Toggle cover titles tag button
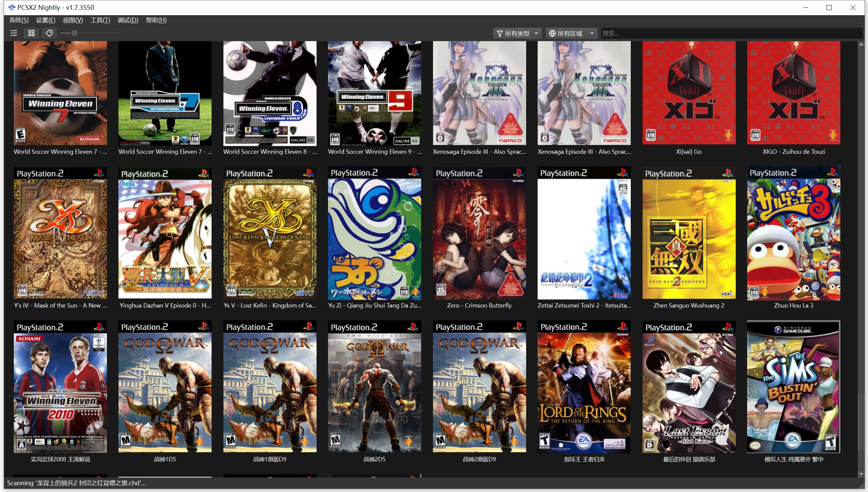The height and width of the screenshot is (492, 868). [49, 33]
